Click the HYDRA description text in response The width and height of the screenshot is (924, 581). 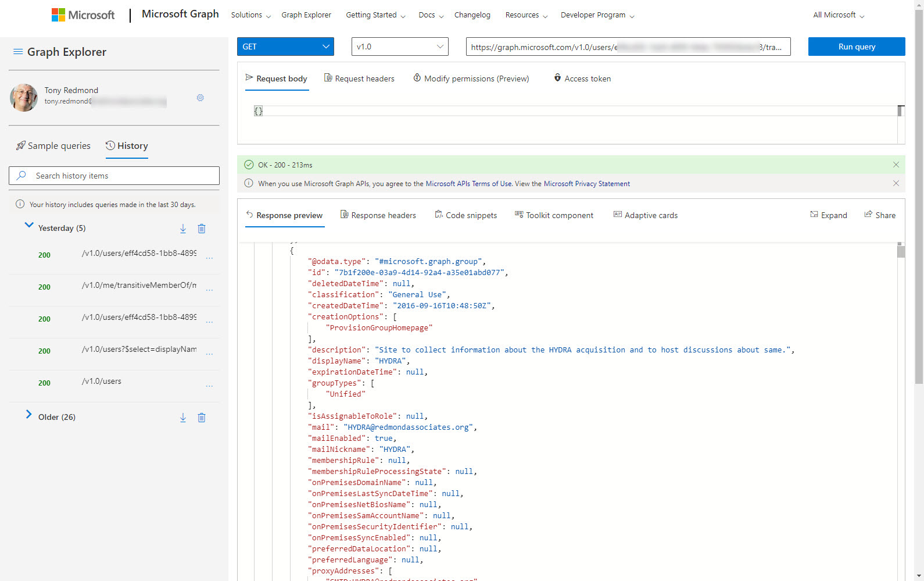582,350
